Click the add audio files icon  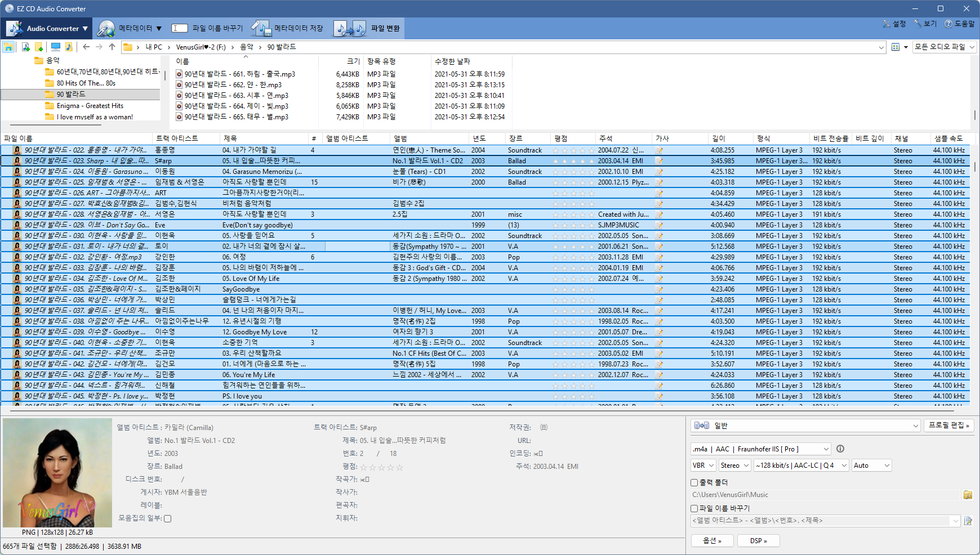click(x=25, y=47)
